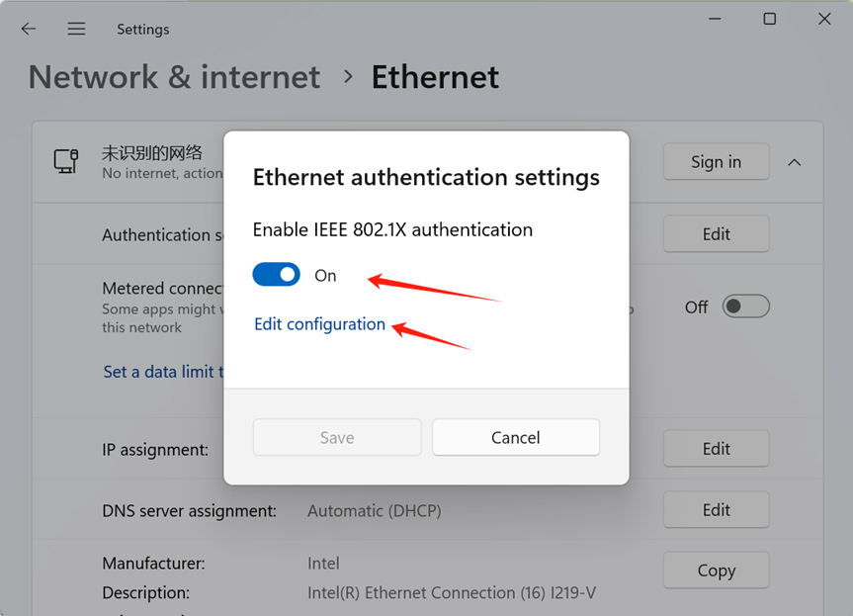Toggle the Metered connection switch
Screen dimensions: 853x616
pos(746,307)
